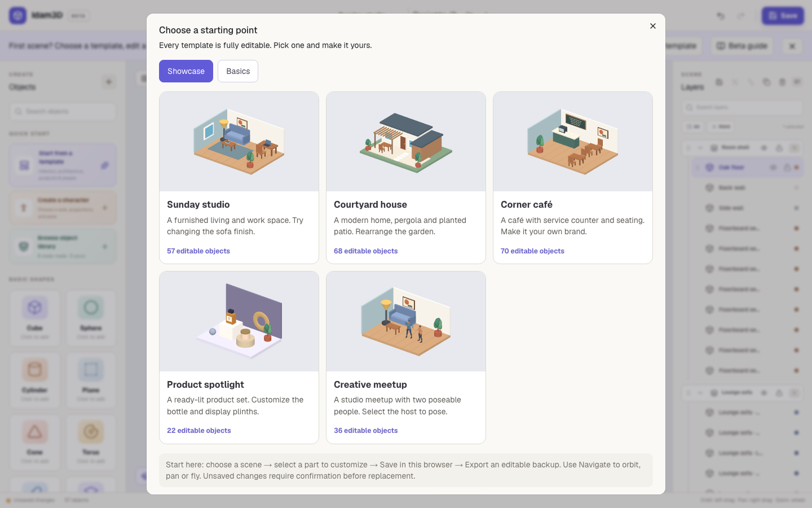Click the Create a character card in background
812x508 pixels.
coord(63,208)
